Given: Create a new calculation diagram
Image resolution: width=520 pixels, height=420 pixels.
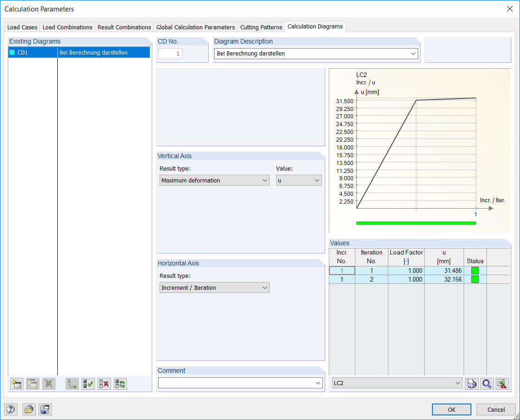Looking at the screenshot, I should [17, 384].
